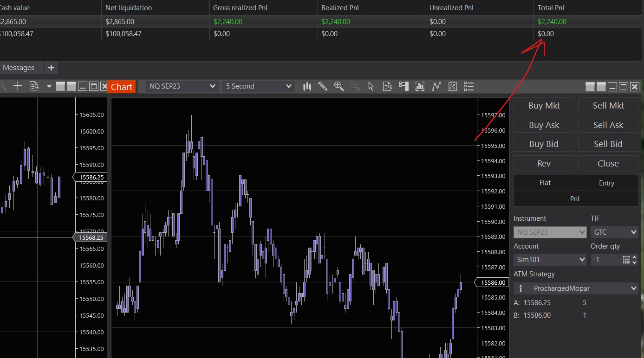This screenshot has height=358, width=644.
Task: Open the Data Box icon in chart toolbar
Action: (388, 86)
